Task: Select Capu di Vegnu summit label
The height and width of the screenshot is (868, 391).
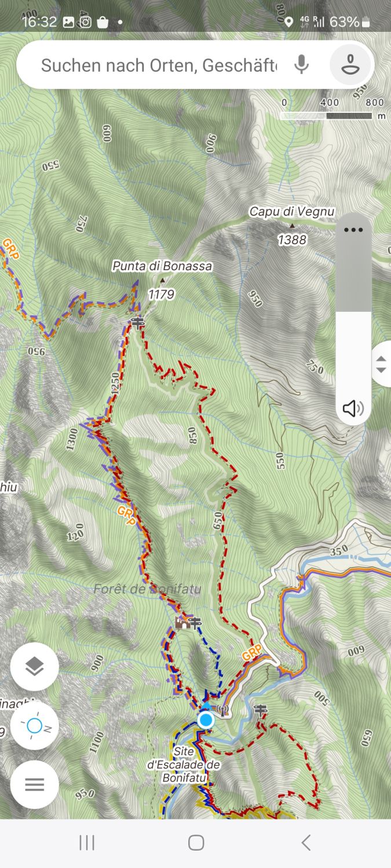Action: (292, 212)
